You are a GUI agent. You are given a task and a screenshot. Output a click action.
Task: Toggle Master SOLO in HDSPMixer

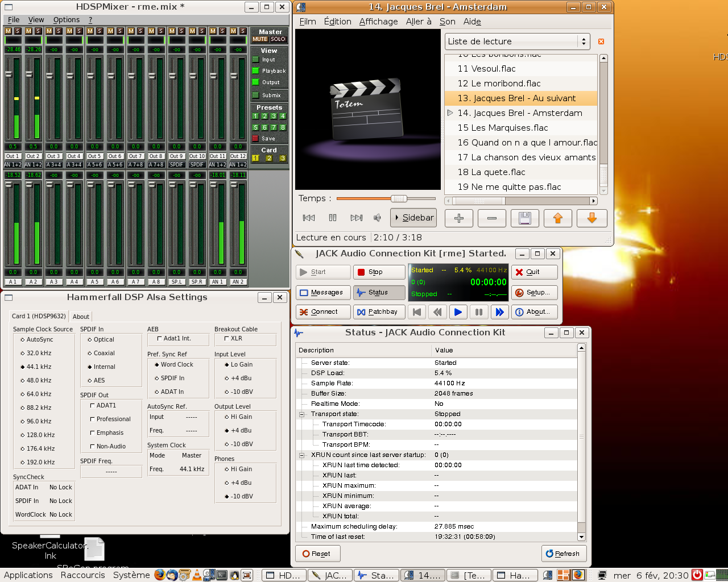[278, 39]
